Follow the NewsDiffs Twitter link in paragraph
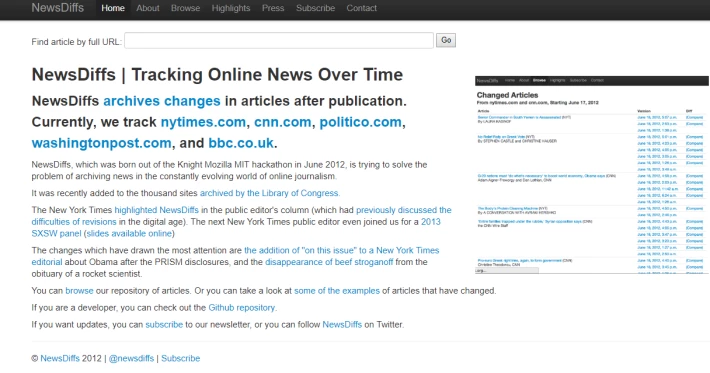710x373 pixels. click(342, 325)
